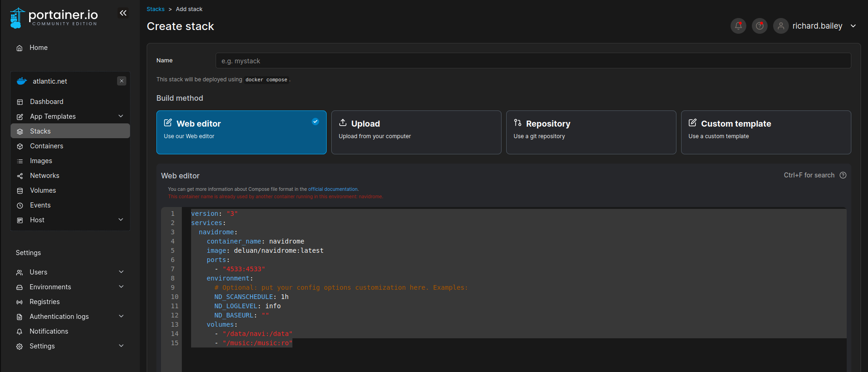Click the Docker whale icon beside atlantic.net
This screenshot has height=372, width=868.
tap(22, 81)
